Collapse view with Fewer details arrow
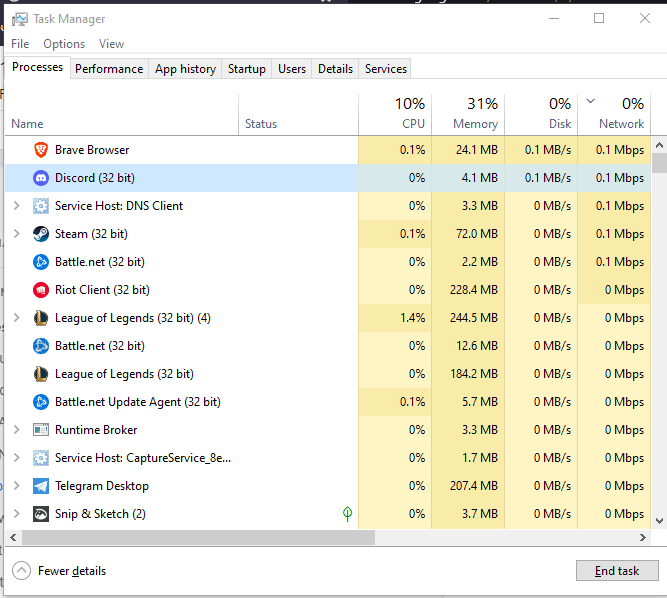The image size is (667, 598). [21, 571]
